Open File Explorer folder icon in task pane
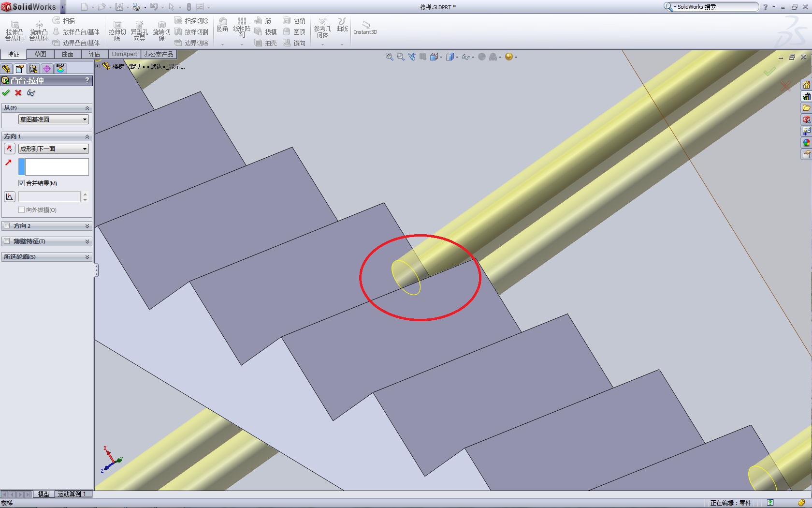Viewport: 812px width, 508px height. pyautogui.click(x=806, y=108)
